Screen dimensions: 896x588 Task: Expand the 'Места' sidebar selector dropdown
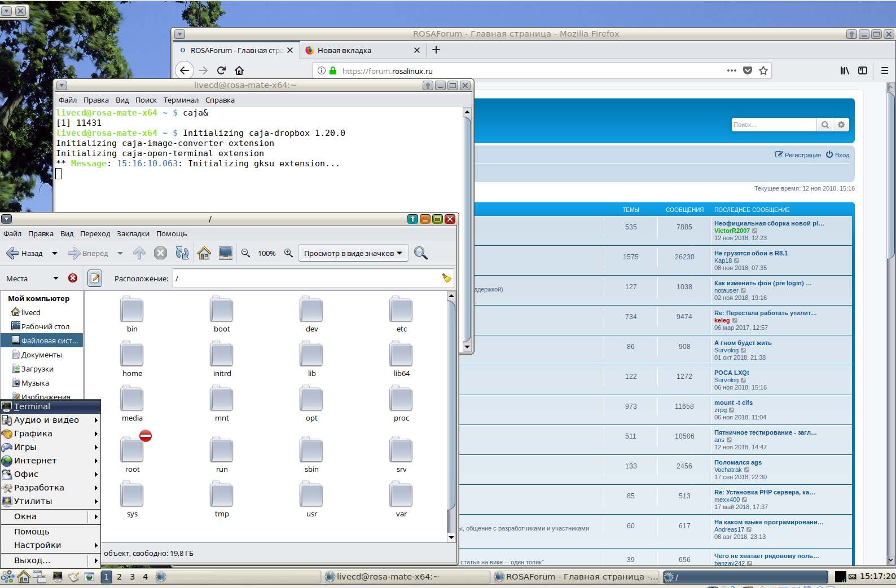[55, 278]
